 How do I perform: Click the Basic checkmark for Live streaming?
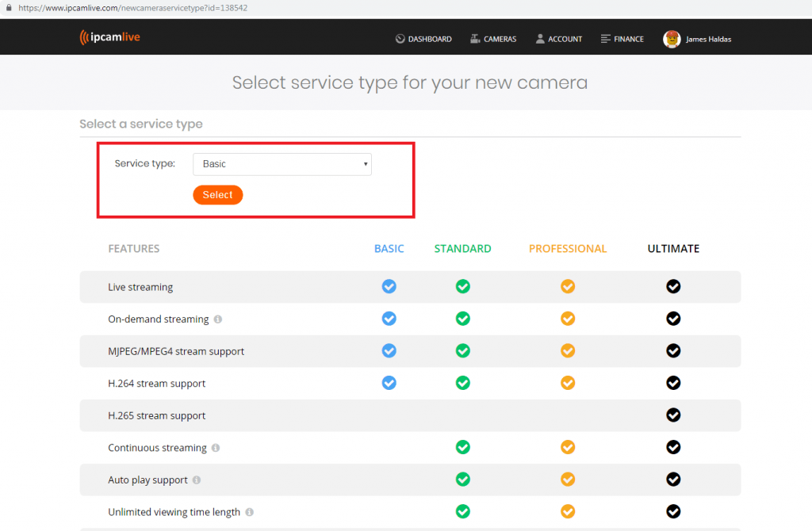pyautogui.click(x=389, y=287)
